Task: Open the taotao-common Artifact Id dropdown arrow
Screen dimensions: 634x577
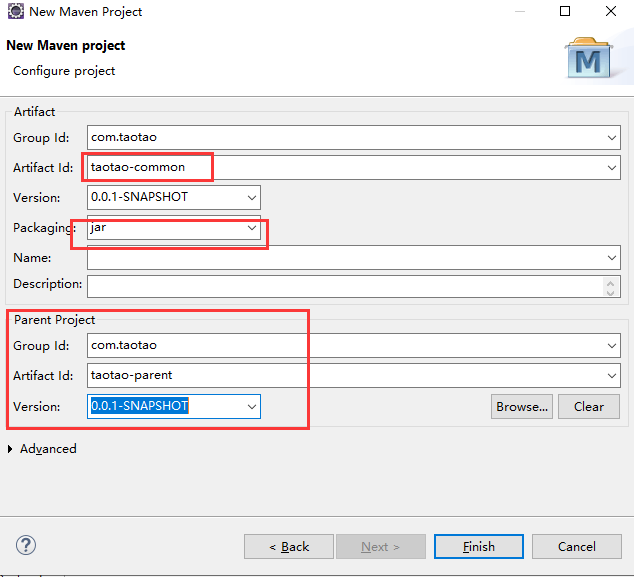Action: pyautogui.click(x=612, y=167)
